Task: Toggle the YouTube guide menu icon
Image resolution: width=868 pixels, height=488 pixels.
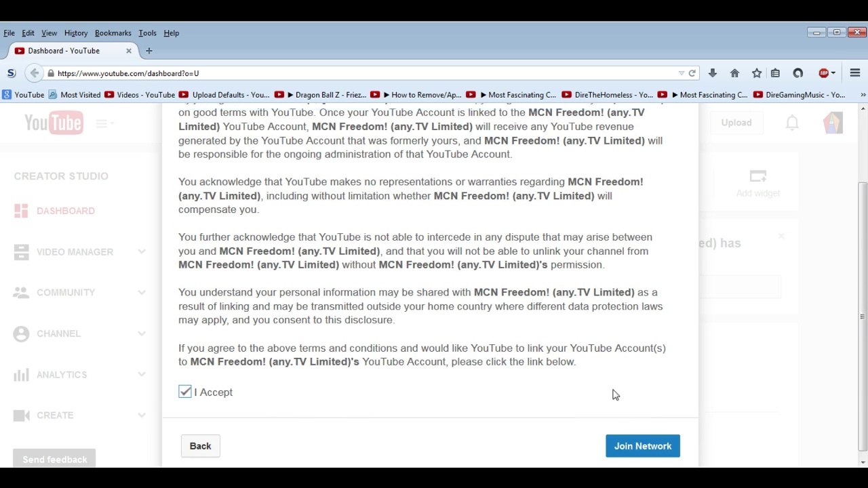Action: (103, 123)
